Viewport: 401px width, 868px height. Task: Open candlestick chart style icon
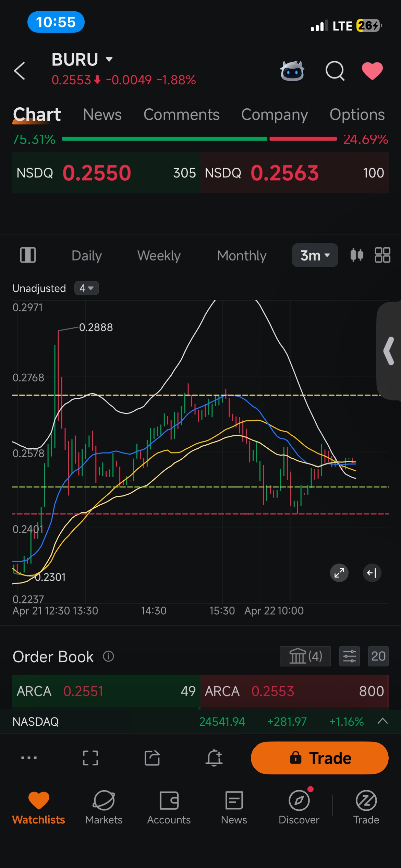357,255
